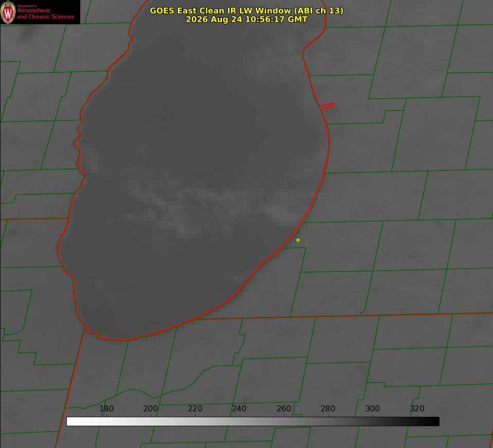Select the 180 tick label on the colorbar
This screenshot has height=448, width=493.
coord(106,408)
